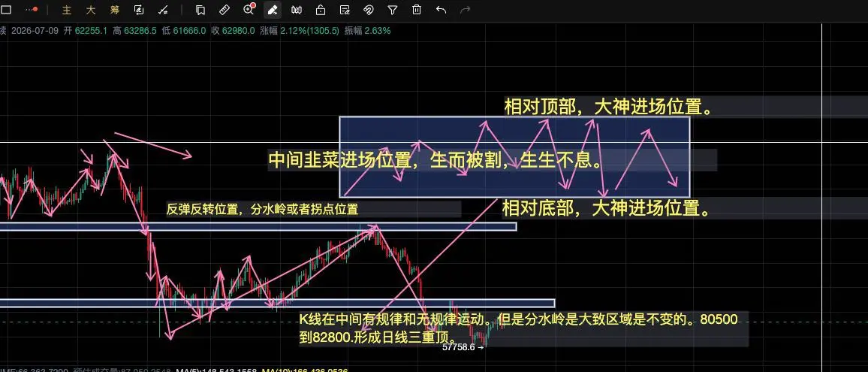Select the ruler measurement tool
This screenshot has width=868, height=372.
pyautogui.click(x=225, y=10)
